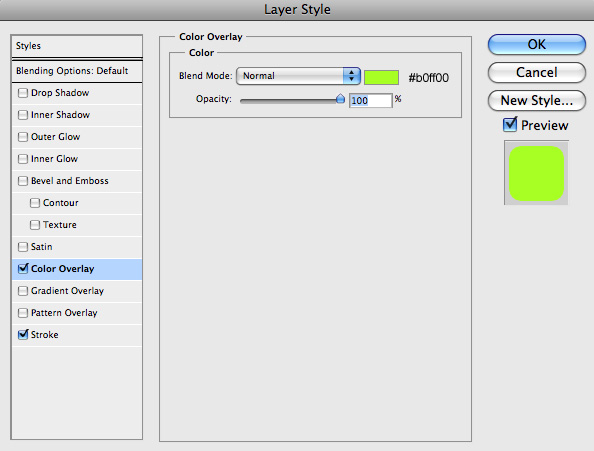Click the Opacity slider handle
This screenshot has height=451, width=594.
[x=340, y=99]
